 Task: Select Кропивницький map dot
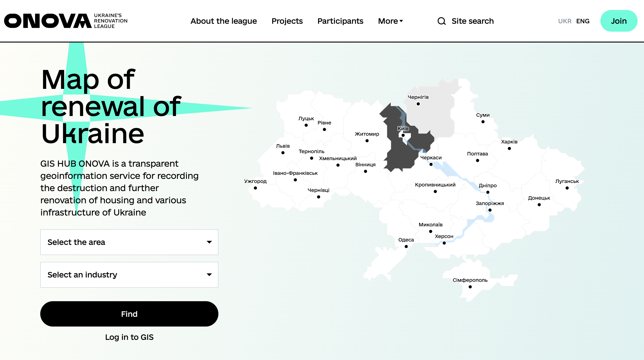435,192
